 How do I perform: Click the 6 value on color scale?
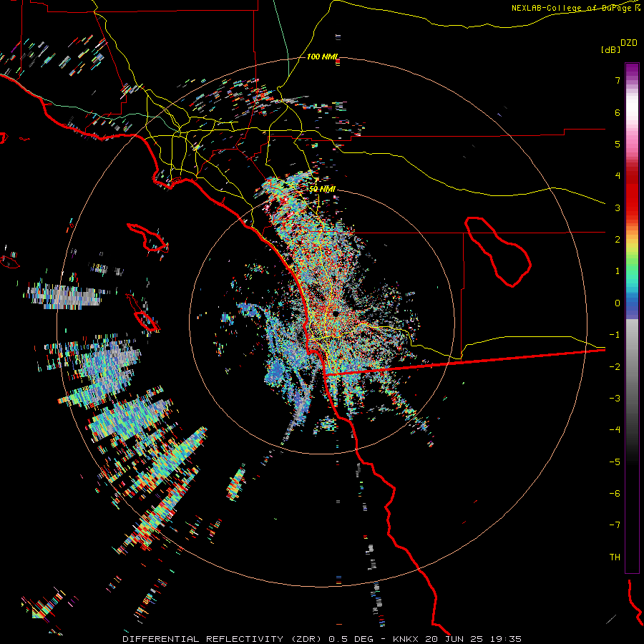[618, 112]
